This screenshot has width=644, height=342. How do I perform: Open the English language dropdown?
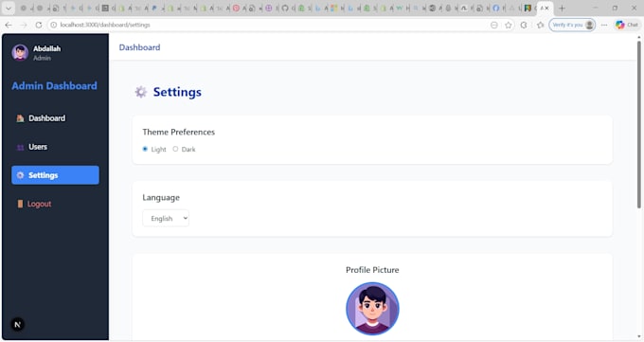[166, 218]
